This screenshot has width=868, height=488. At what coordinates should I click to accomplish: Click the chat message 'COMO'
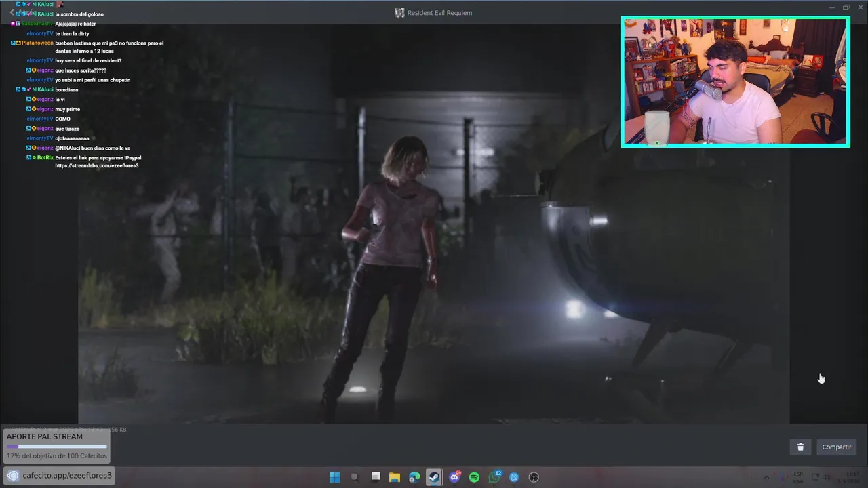pos(62,119)
